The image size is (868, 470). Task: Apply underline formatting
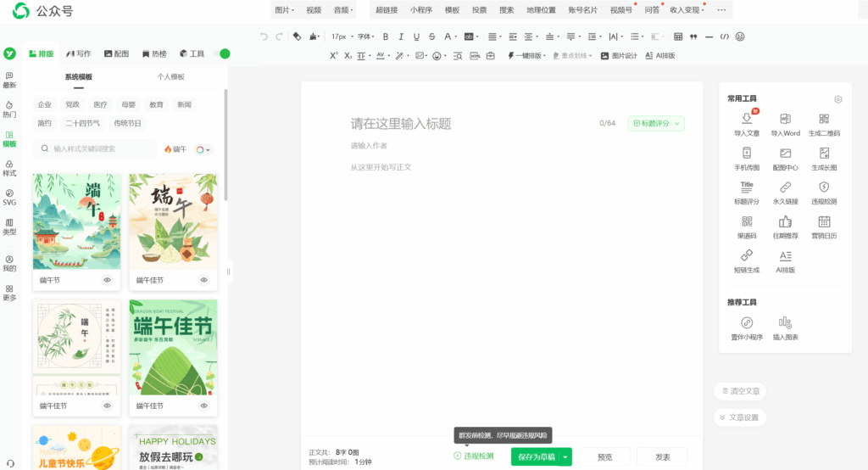416,36
